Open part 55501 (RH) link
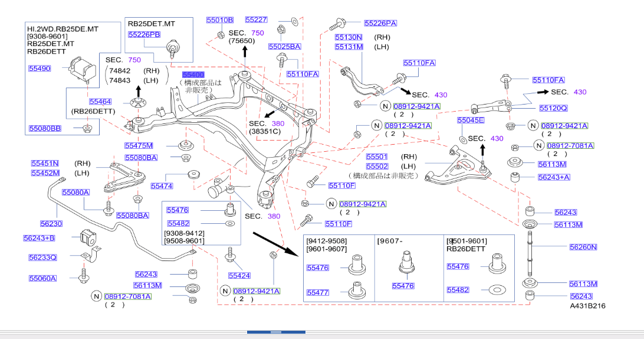Viewport: 644px width, 339px height. click(x=377, y=157)
